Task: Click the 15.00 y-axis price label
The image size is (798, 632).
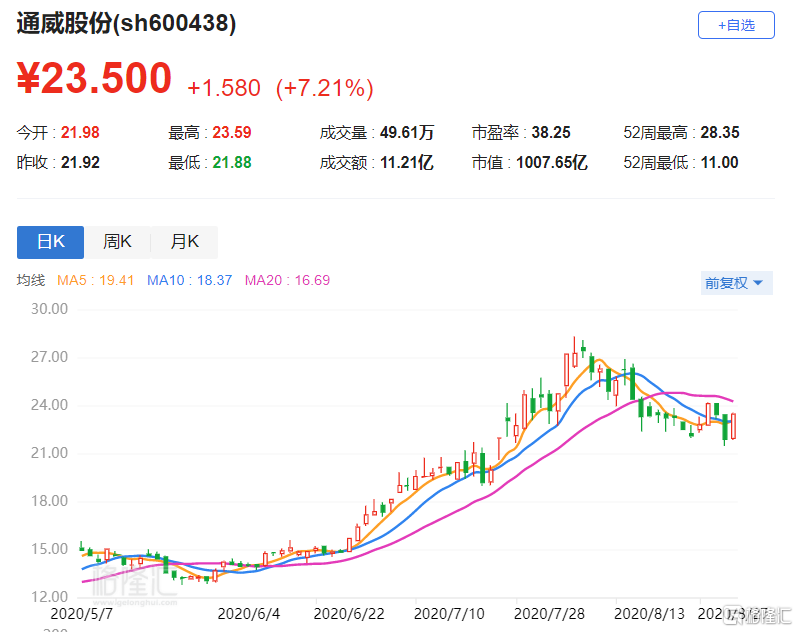Action: tap(49, 549)
